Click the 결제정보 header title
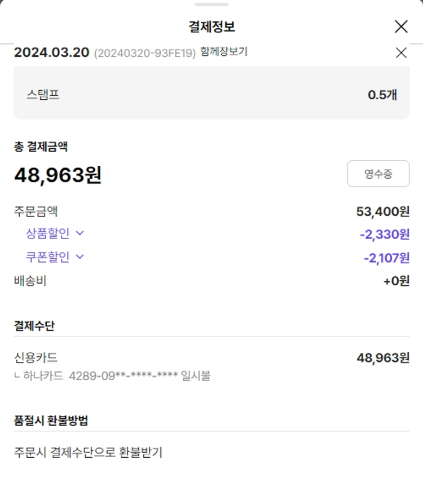This screenshot has width=423, height=504. pyautogui.click(x=211, y=26)
